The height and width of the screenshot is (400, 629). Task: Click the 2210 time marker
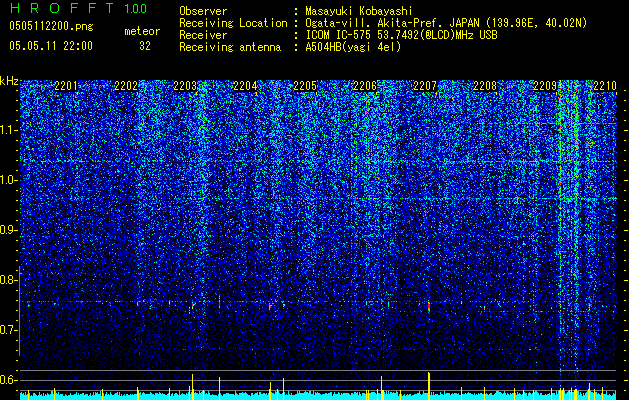point(605,86)
